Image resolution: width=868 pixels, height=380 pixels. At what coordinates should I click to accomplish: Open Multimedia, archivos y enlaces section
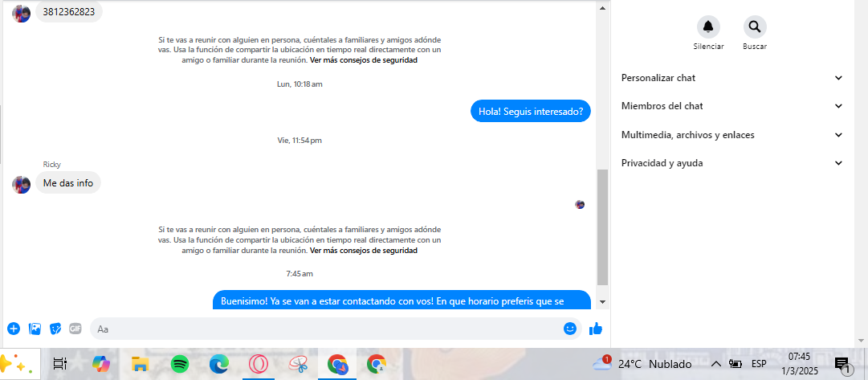click(731, 135)
